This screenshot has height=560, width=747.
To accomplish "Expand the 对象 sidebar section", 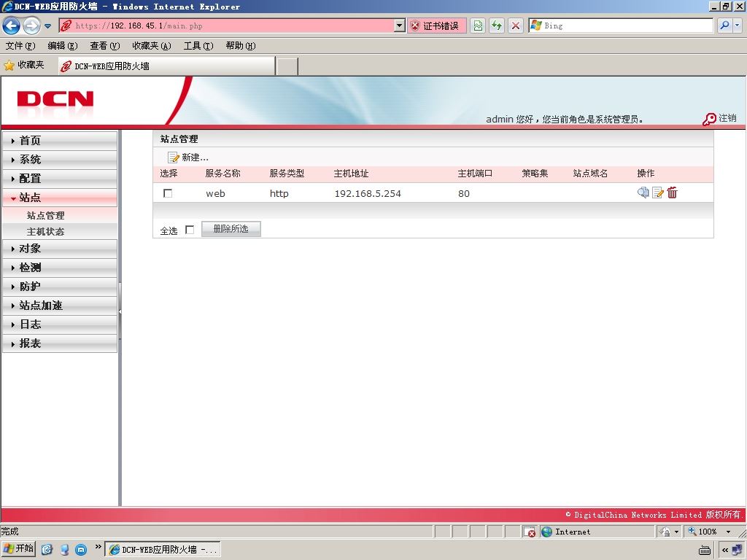I will [x=60, y=249].
